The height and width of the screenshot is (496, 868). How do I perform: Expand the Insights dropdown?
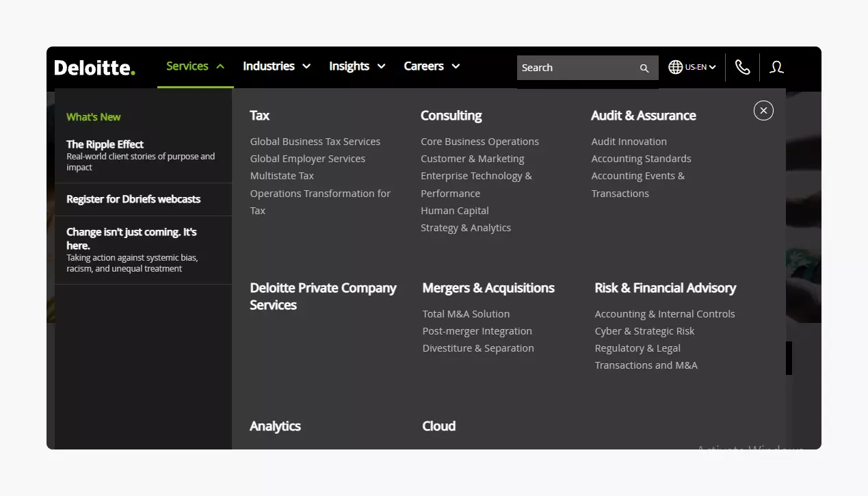pyautogui.click(x=381, y=66)
